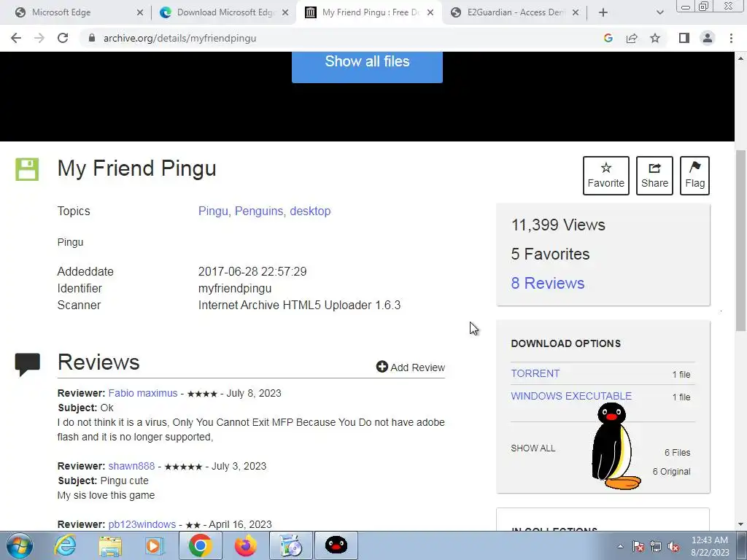Click the Add Review plus icon
This screenshot has width=747, height=560.
(x=382, y=367)
